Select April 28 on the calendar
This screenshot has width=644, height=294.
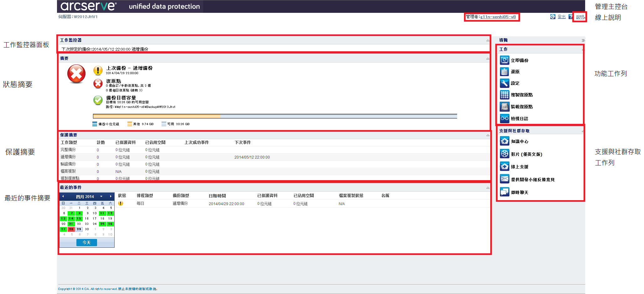pyautogui.click(x=71, y=229)
